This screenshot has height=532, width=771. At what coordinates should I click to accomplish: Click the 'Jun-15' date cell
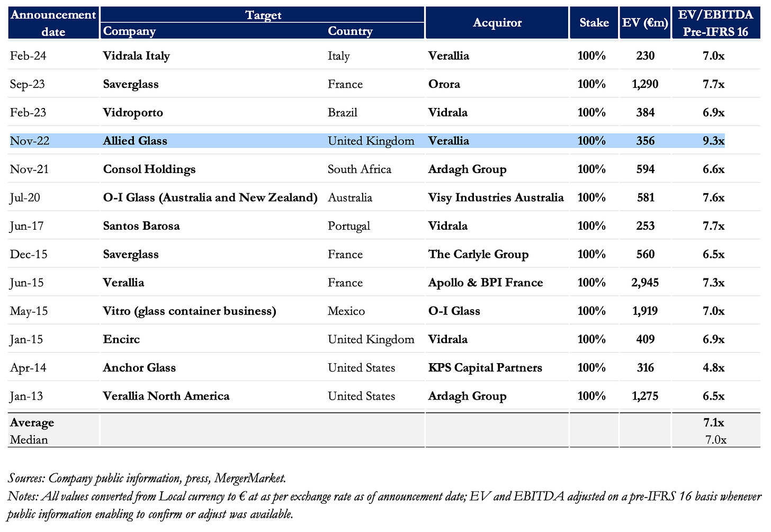[26, 283]
